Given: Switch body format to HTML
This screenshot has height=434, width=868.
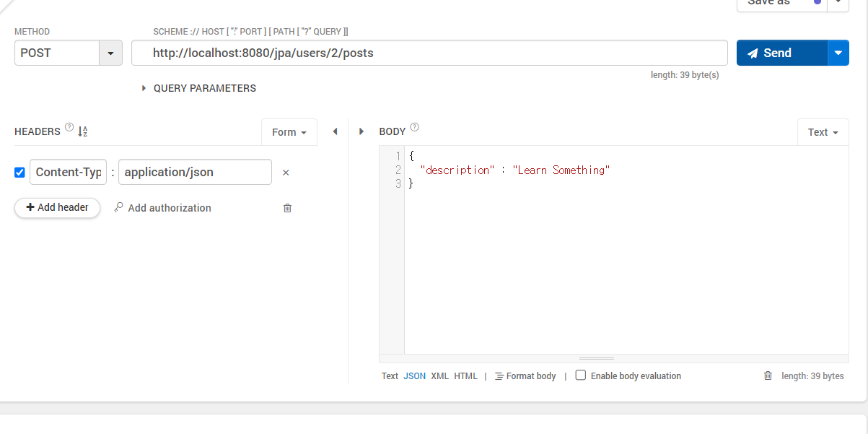Looking at the screenshot, I should [x=465, y=376].
